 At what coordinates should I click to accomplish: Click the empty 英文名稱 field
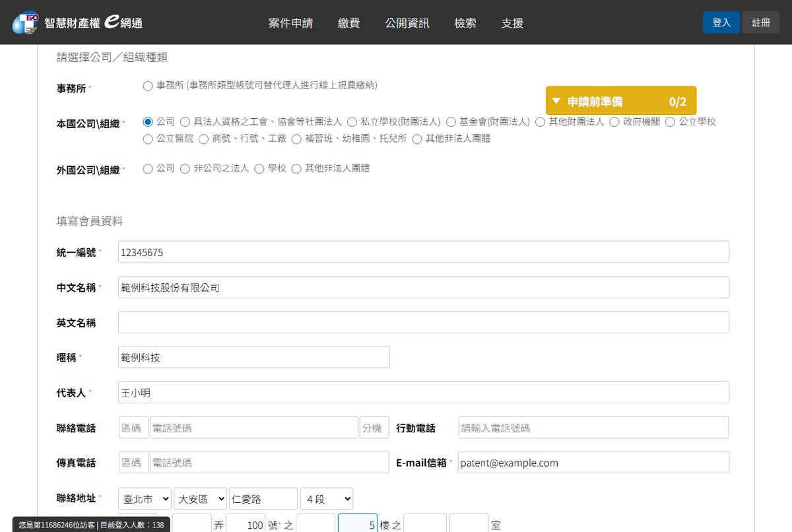pos(424,322)
